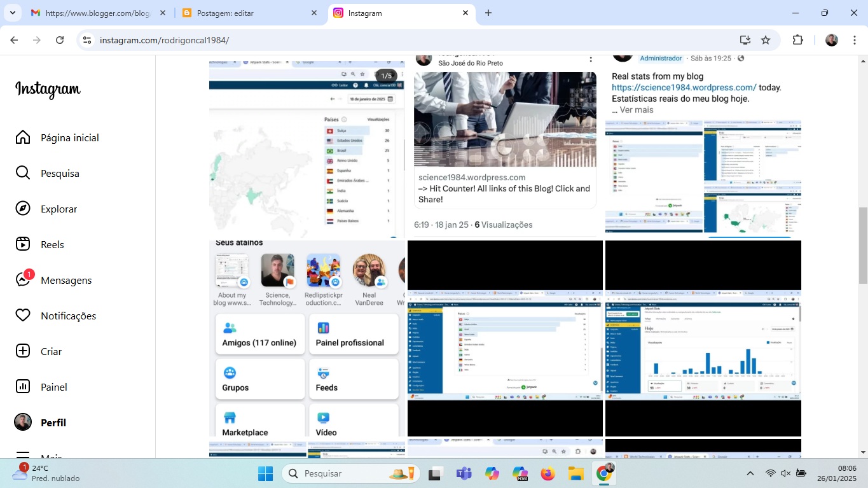Open post with Jetpack countries list screenshot
868x488 pixels.
click(505, 338)
